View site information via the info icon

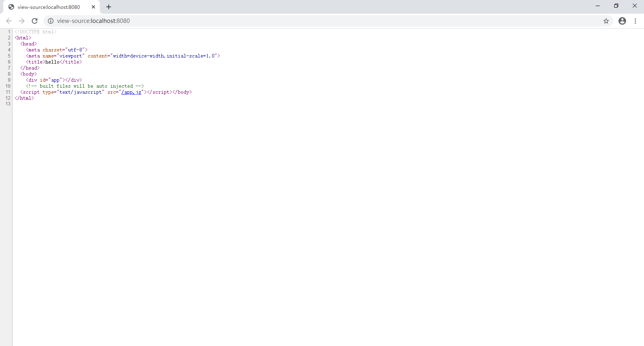click(51, 21)
